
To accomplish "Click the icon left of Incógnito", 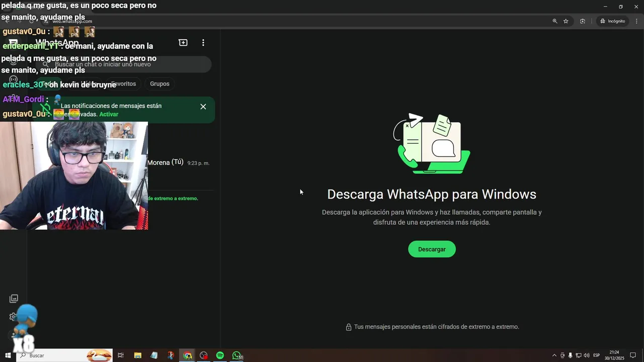I will [x=583, y=21].
